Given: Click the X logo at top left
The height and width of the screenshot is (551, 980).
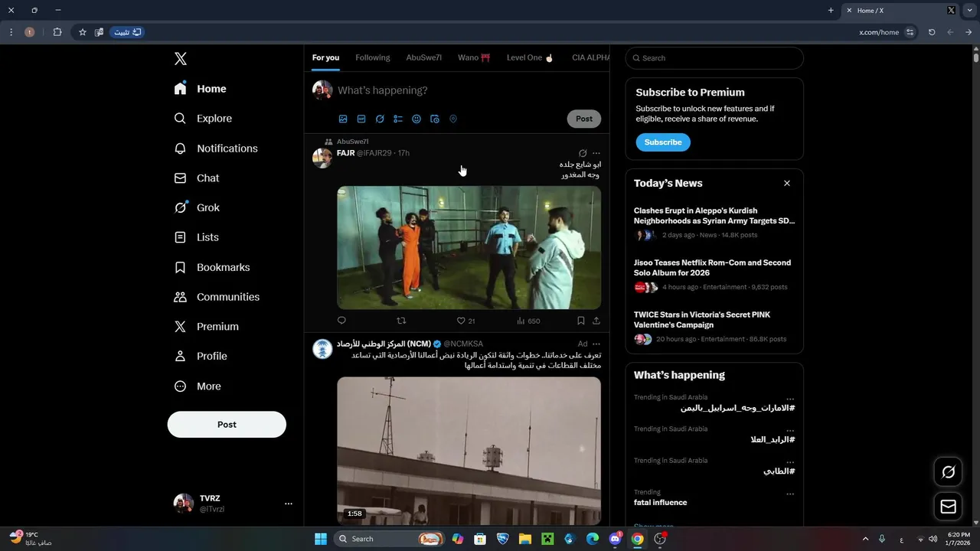Looking at the screenshot, I should [180, 59].
